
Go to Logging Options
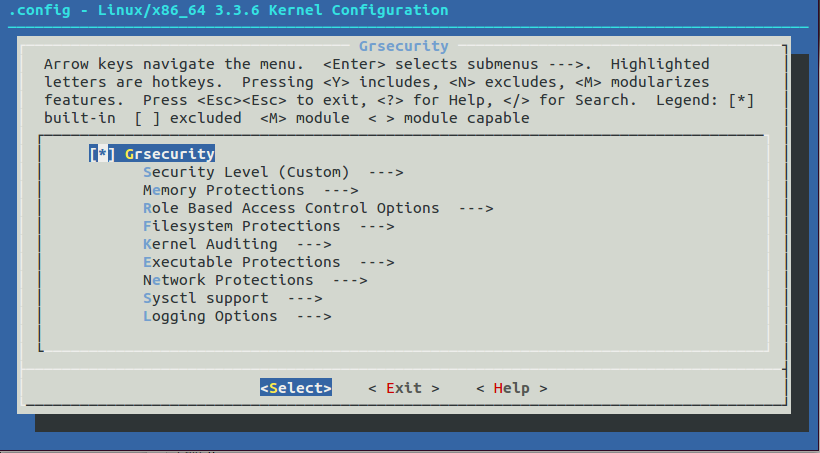[210, 316]
